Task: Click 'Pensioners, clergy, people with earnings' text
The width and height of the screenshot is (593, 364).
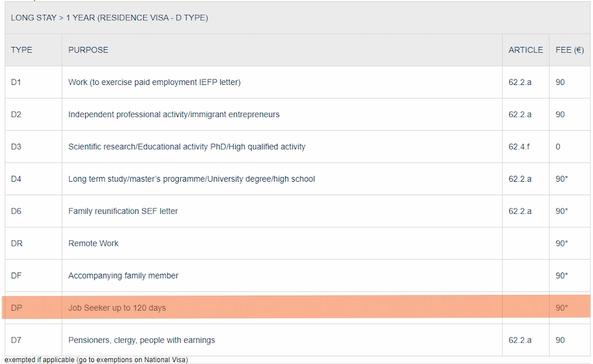Action: point(141,340)
